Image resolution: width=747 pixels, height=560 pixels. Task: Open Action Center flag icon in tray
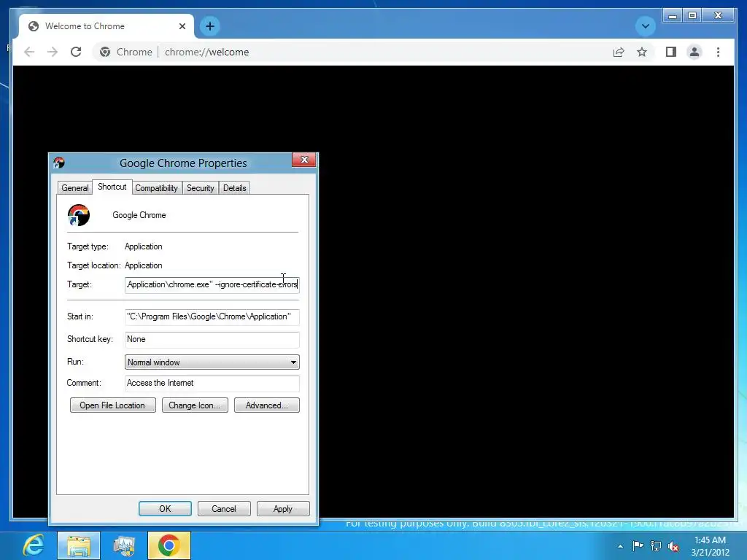638,546
